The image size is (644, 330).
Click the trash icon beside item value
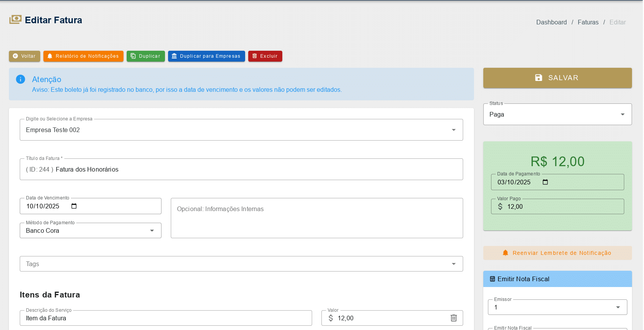(x=453, y=318)
